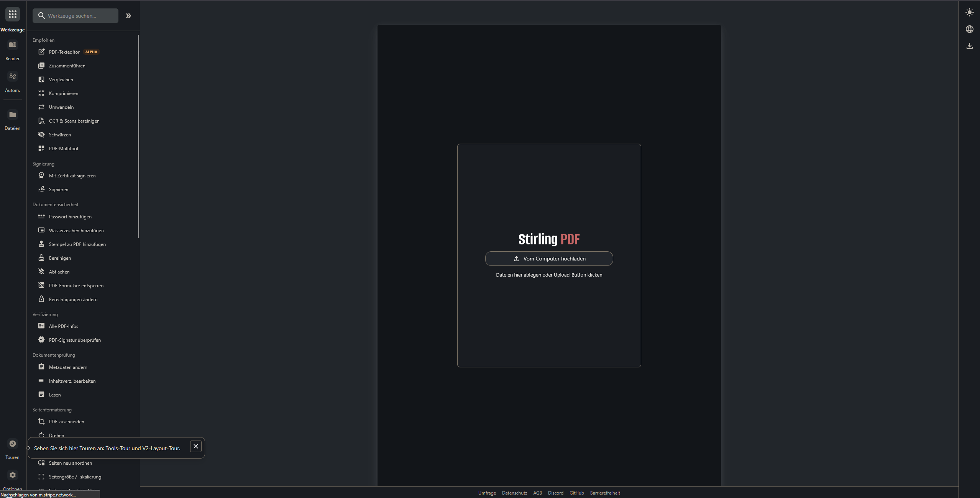The image size is (980, 498).
Task: Open PDF zuschneiden crop tool
Action: 66,422
